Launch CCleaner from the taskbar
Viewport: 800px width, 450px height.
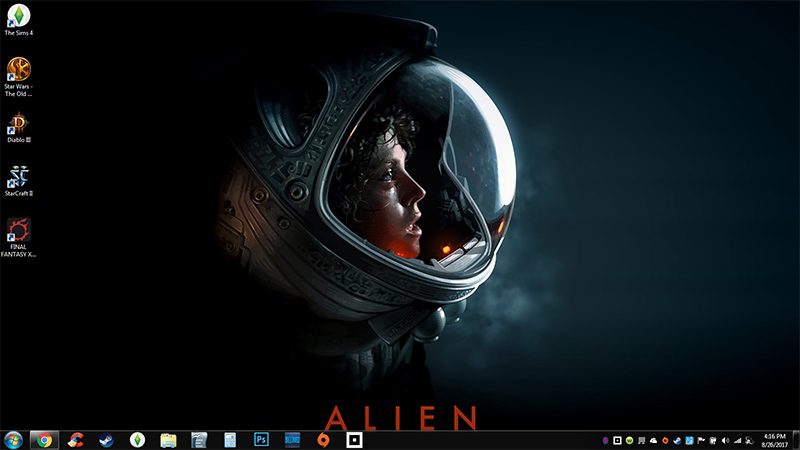tap(76, 440)
